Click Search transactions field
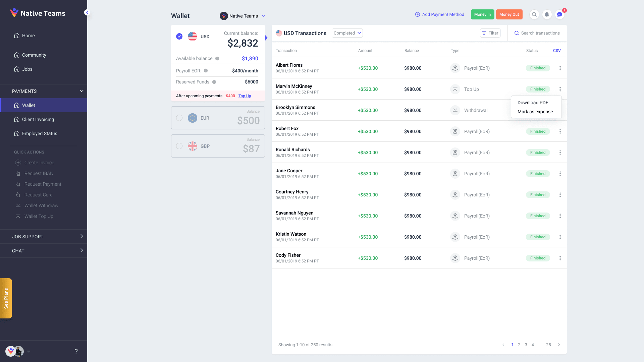 [x=537, y=33]
